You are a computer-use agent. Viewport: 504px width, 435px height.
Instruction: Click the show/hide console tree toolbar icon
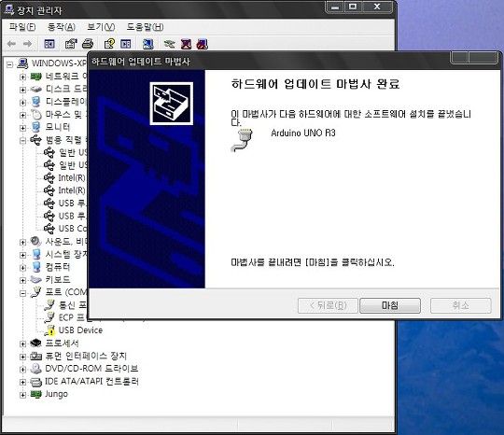click(49, 44)
